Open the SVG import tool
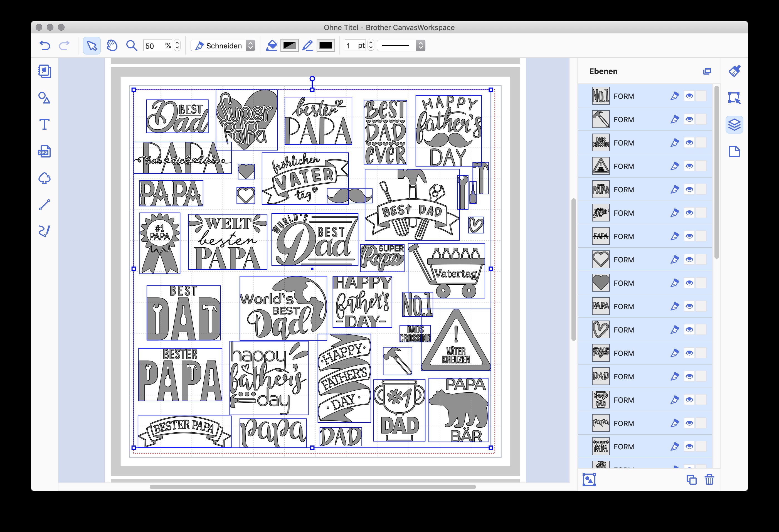Screen dimensions: 779x532 pos(44,152)
